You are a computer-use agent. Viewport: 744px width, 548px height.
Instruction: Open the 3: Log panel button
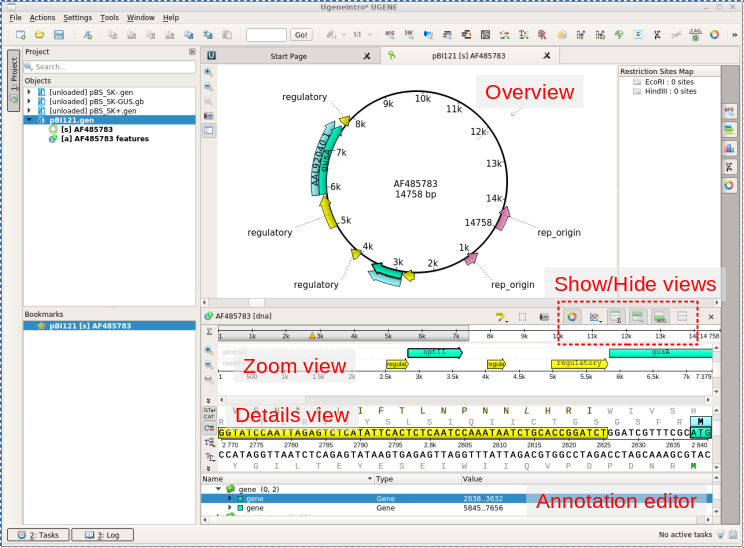click(x=102, y=535)
